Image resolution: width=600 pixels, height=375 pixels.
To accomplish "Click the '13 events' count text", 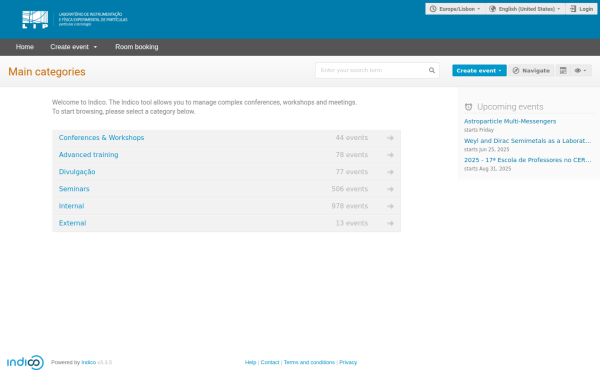I will click(352, 223).
